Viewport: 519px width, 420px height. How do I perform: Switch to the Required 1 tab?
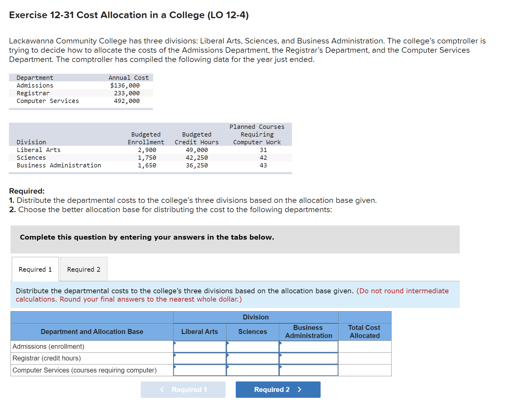coord(35,269)
